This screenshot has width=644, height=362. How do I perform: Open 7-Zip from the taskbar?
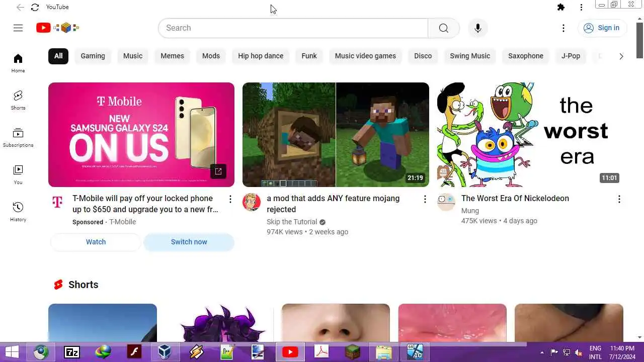[x=72, y=352]
